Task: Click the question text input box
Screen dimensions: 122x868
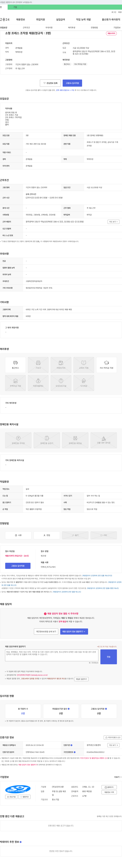Action: tap(52, 655)
